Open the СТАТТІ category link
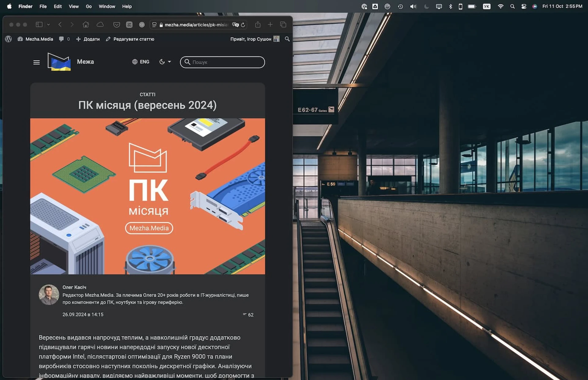This screenshot has width=588, height=380. pos(147,95)
